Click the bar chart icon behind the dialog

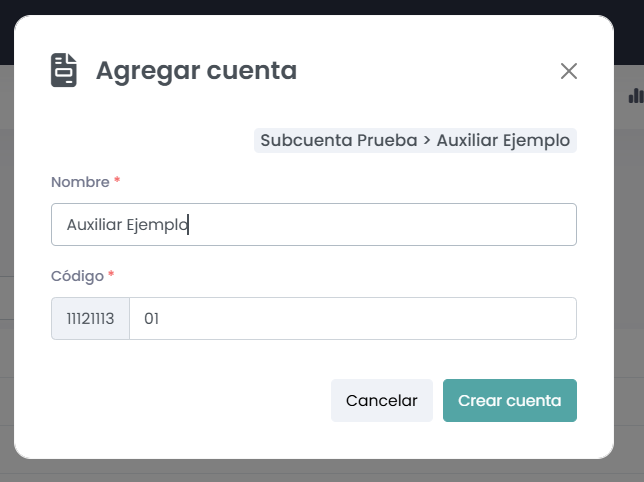(635, 96)
